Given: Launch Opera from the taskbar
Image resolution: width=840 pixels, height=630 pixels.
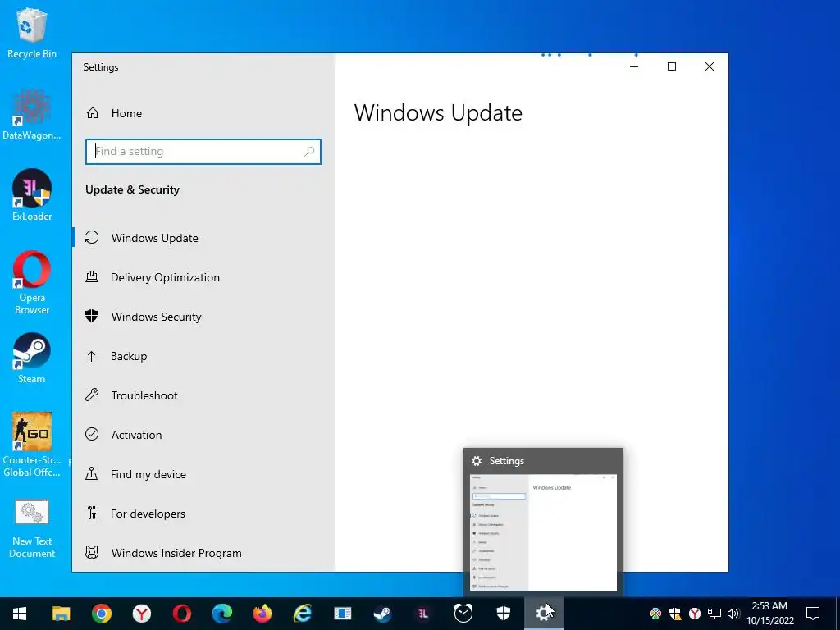Looking at the screenshot, I should pos(181,614).
